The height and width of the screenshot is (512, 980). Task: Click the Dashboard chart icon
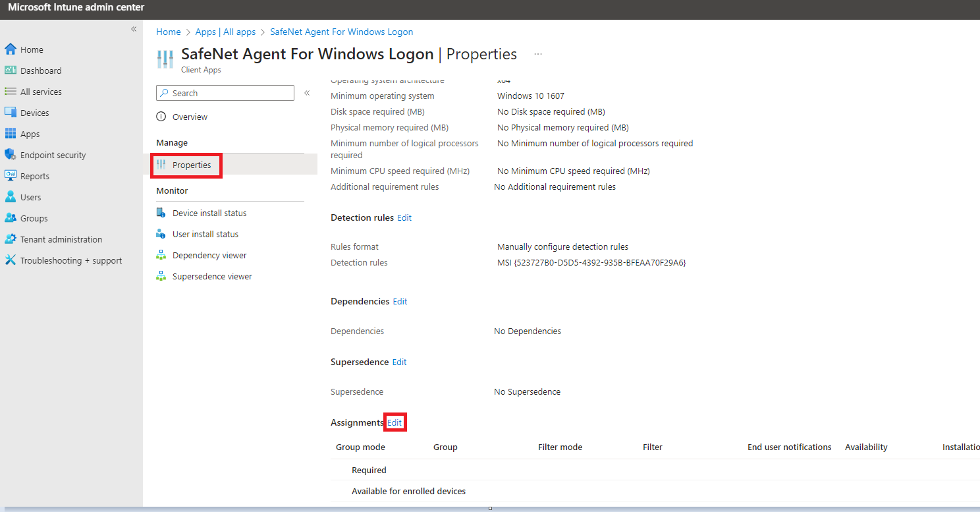point(11,71)
